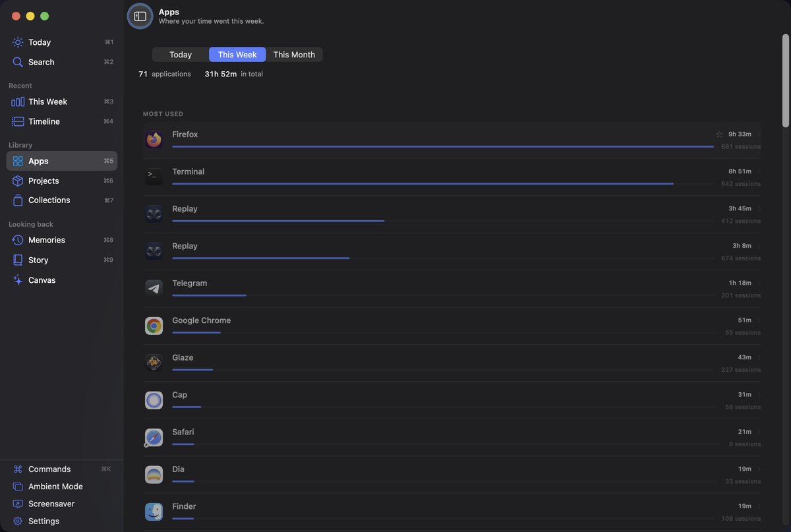Open chevron on Replay 3h 45m row
Viewport: 791px width, 532px height.
(x=759, y=208)
